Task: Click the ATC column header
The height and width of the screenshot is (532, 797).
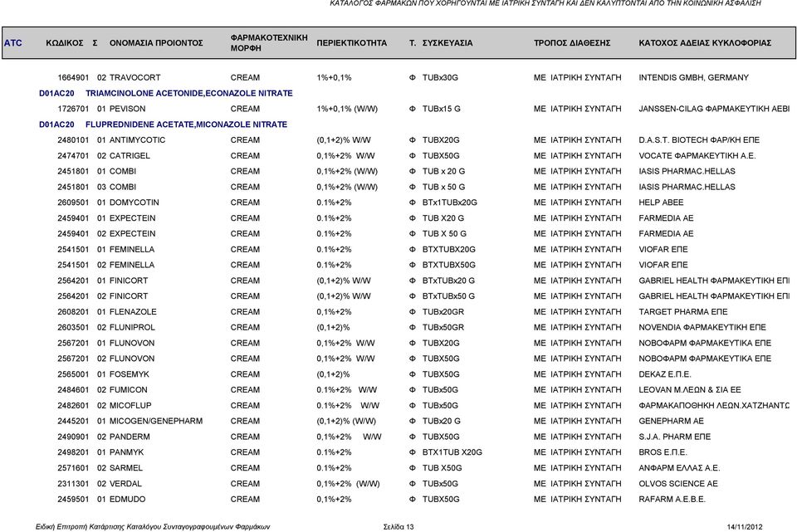Action: tap(13, 42)
